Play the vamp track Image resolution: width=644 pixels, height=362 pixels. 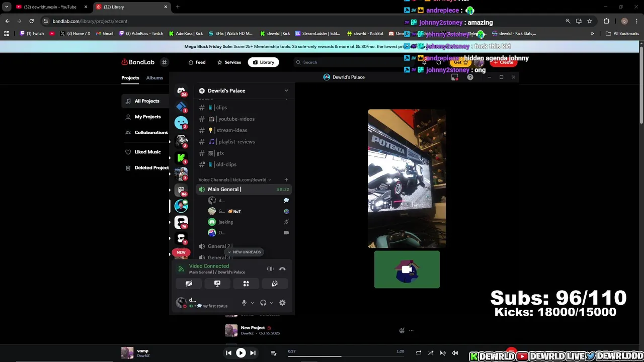click(241, 353)
